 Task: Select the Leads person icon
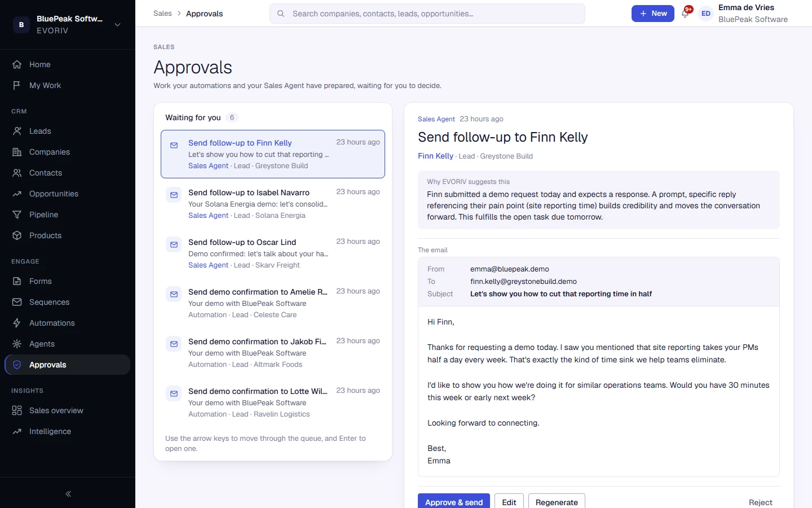click(x=17, y=131)
